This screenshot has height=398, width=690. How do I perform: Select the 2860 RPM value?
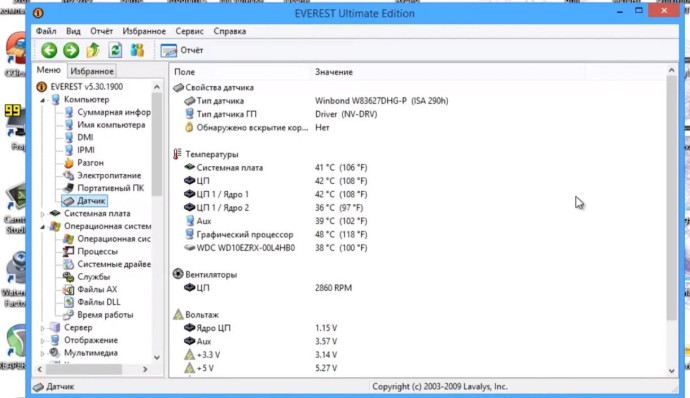coord(333,288)
